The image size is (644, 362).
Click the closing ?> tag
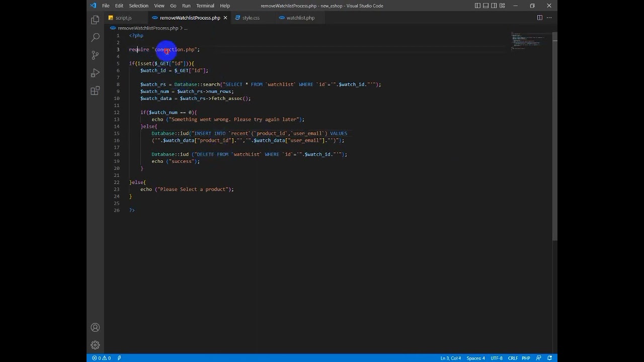tap(132, 210)
